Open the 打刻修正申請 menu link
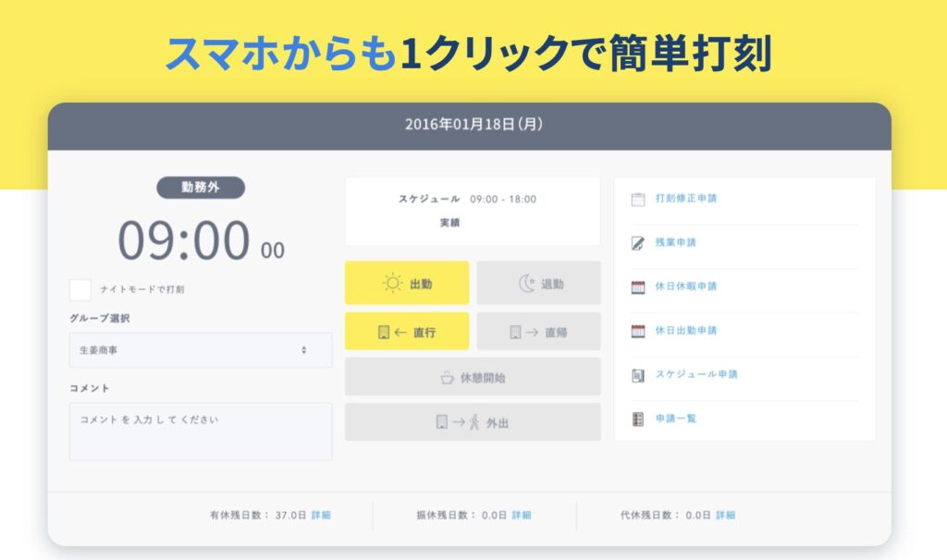Image resolution: width=947 pixels, height=560 pixels. pos(686,199)
